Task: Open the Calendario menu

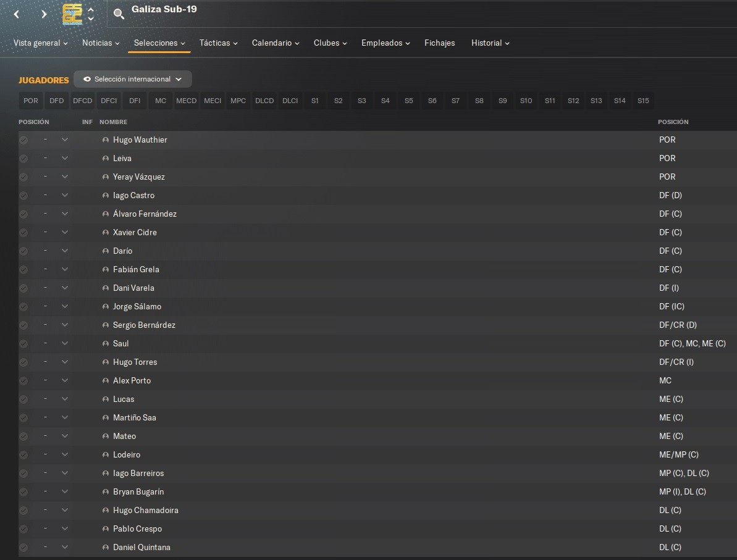Action: click(x=276, y=43)
